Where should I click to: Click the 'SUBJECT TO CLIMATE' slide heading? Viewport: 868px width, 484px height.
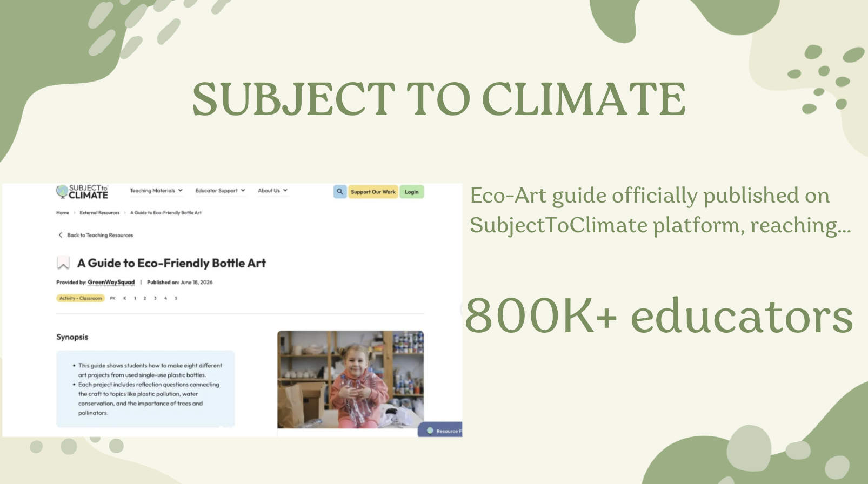coord(439,99)
